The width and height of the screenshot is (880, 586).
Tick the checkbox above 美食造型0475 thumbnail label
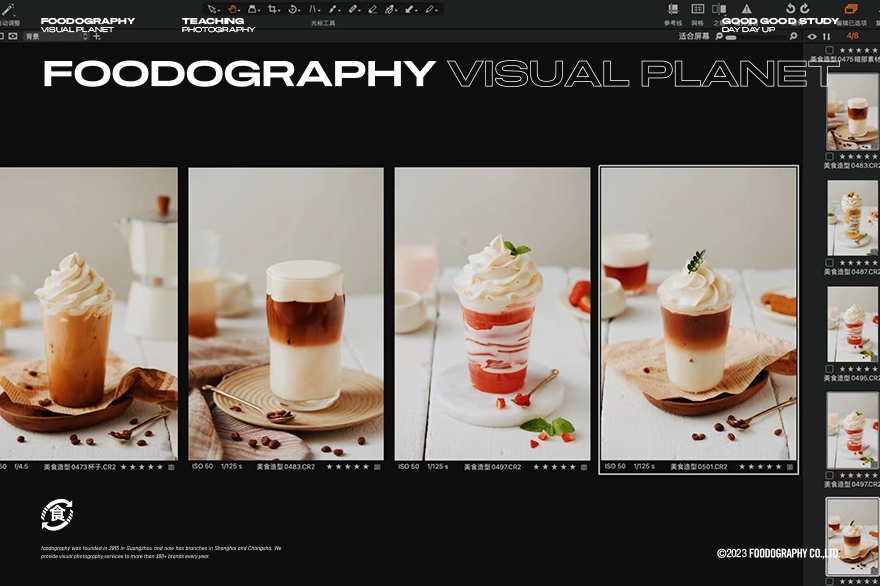(x=830, y=50)
